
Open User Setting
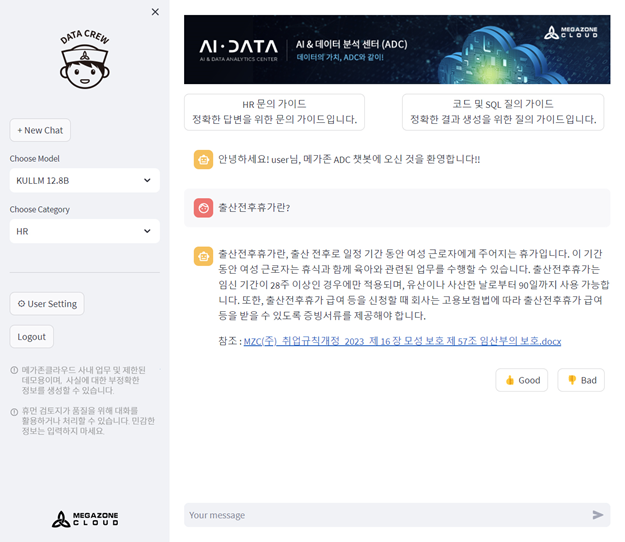click(46, 303)
